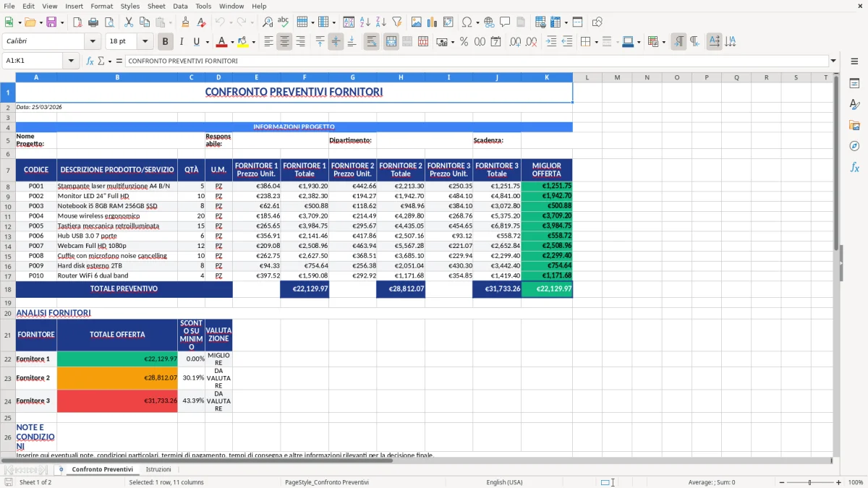868x488 pixels.
Task: Toggle Merge and Center Cells
Action: tap(390, 41)
